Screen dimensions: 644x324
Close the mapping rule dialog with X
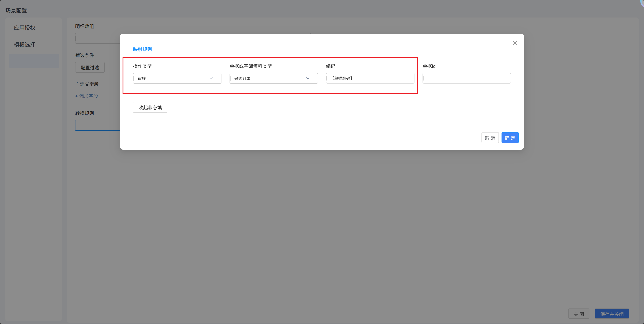[515, 43]
